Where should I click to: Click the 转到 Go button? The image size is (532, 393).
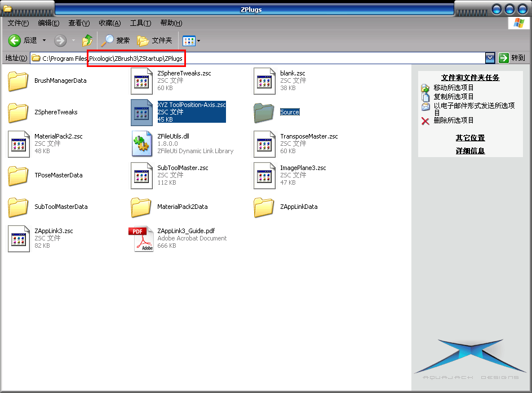[512, 58]
